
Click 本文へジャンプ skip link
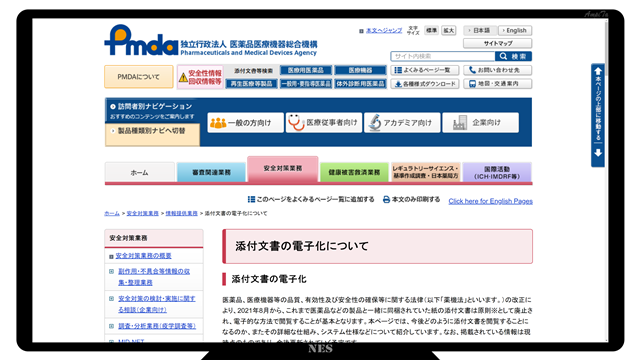[x=384, y=31]
